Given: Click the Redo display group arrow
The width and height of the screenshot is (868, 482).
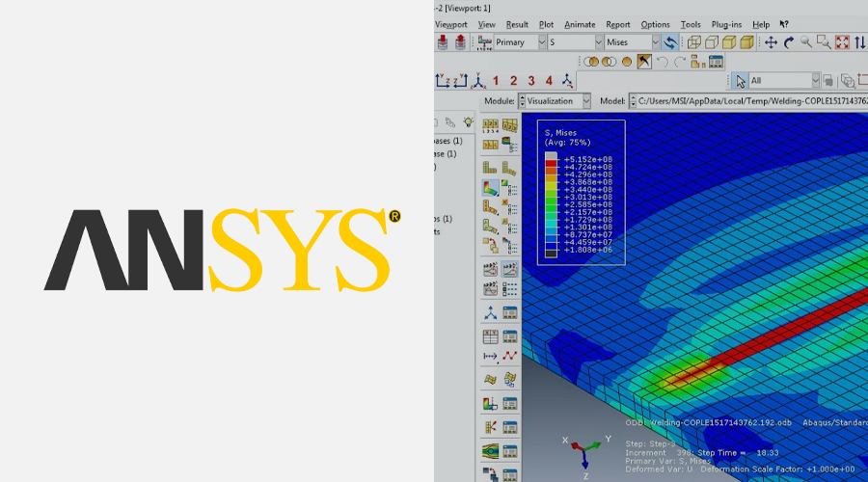Looking at the screenshot, I should click(x=680, y=62).
